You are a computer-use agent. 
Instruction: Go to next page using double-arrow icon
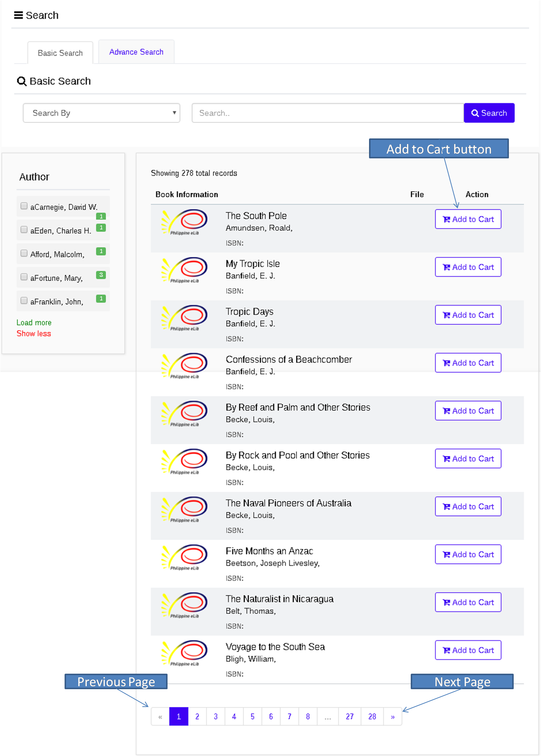(x=393, y=717)
